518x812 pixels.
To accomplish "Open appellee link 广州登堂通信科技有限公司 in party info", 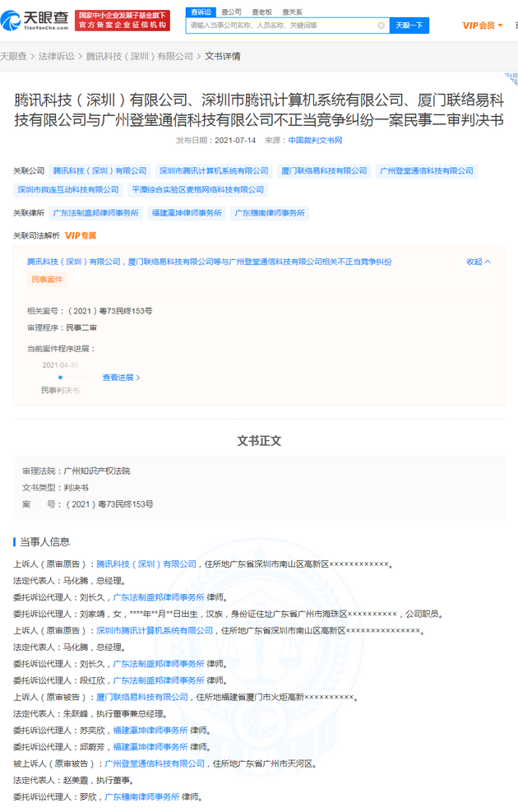I will pyautogui.click(x=155, y=763).
